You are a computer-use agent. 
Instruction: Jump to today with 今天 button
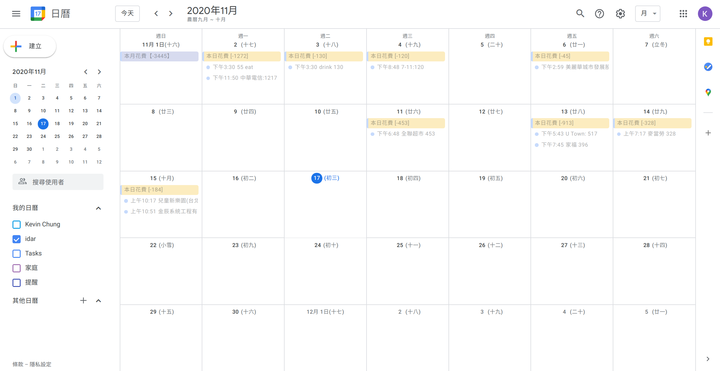pos(127,14)
